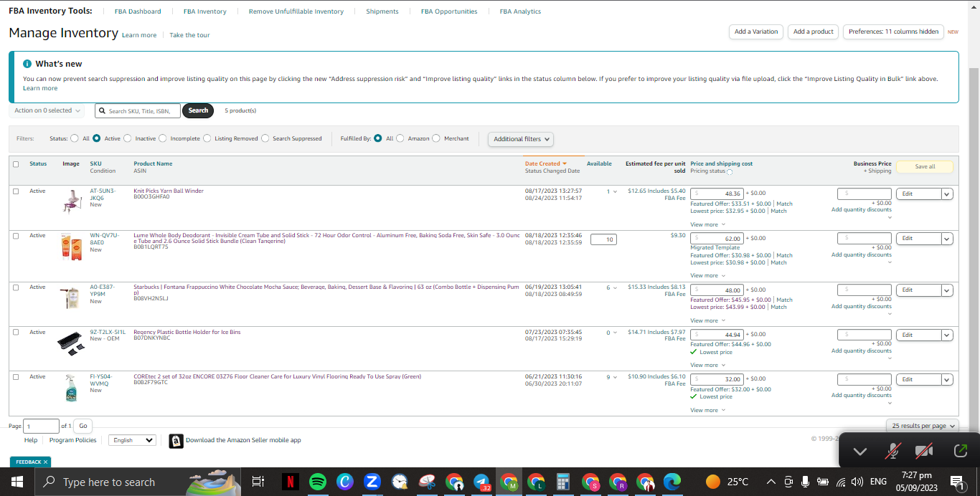Open the Action on 0 selected dropdown

pos(47,110)
